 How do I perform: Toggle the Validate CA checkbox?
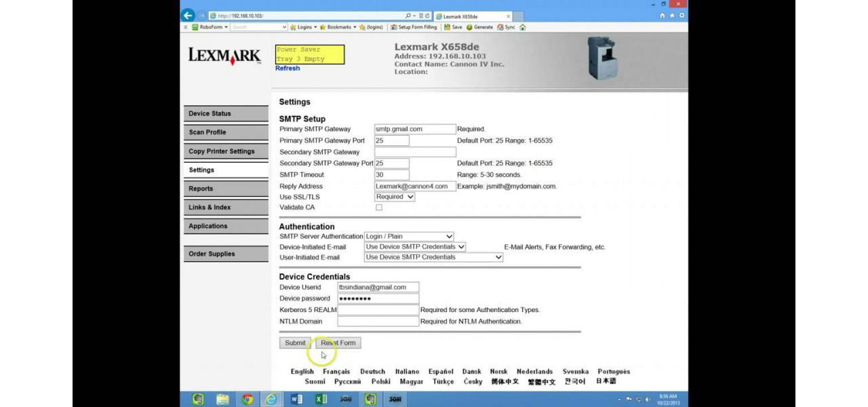379,208
